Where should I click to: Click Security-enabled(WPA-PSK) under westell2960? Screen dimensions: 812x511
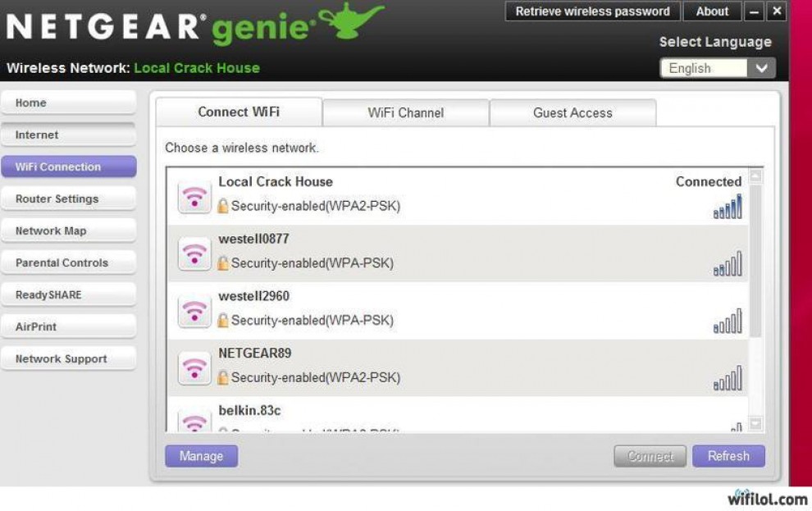pos(312,321)
